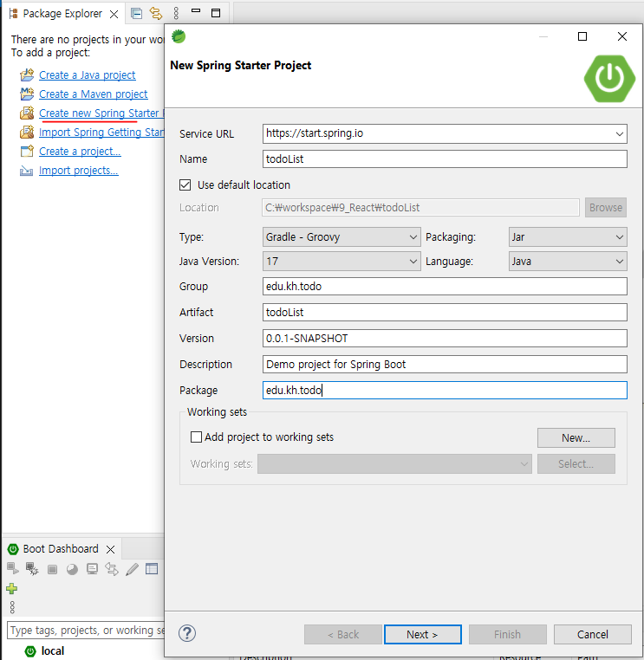The image size is (644, 660).
Task: Open Create new Spring Starter Project link
Action: click(x=101, y=113)
